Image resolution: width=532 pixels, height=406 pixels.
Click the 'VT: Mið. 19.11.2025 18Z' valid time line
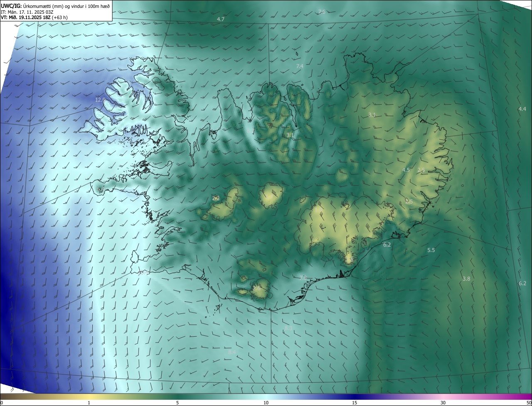coord(34,17)
